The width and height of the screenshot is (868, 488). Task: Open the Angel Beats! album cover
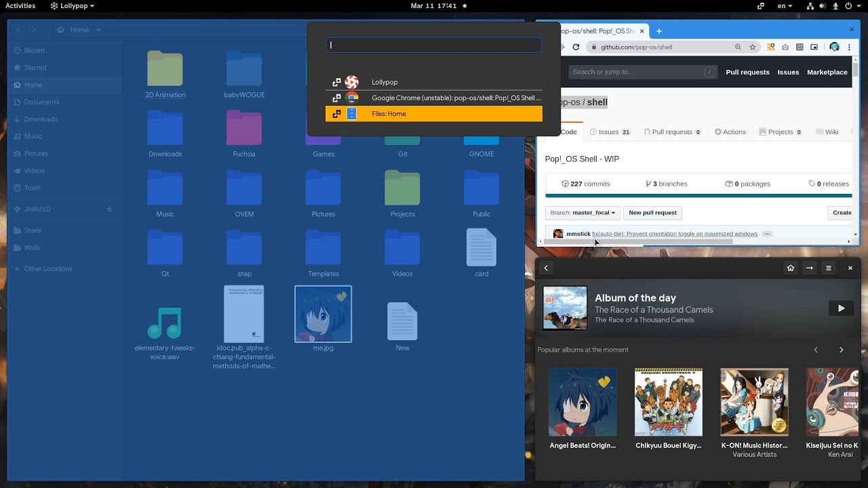[583, 403]
